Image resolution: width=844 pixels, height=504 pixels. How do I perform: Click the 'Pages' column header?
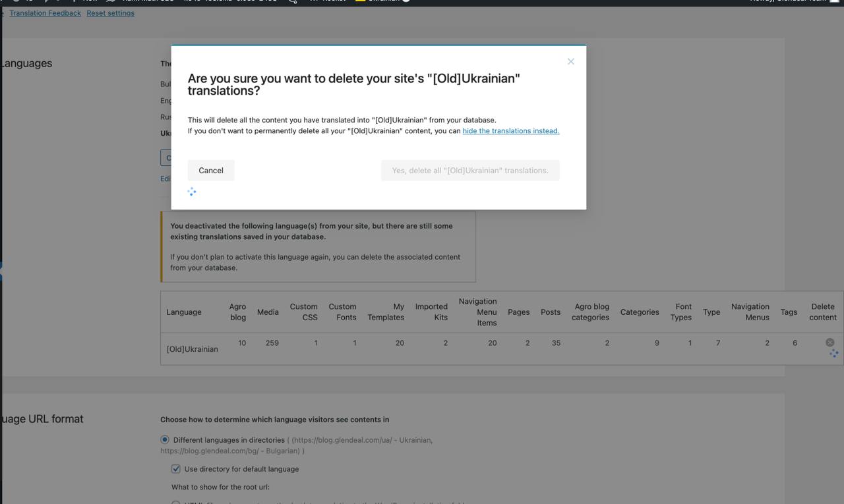519,312
